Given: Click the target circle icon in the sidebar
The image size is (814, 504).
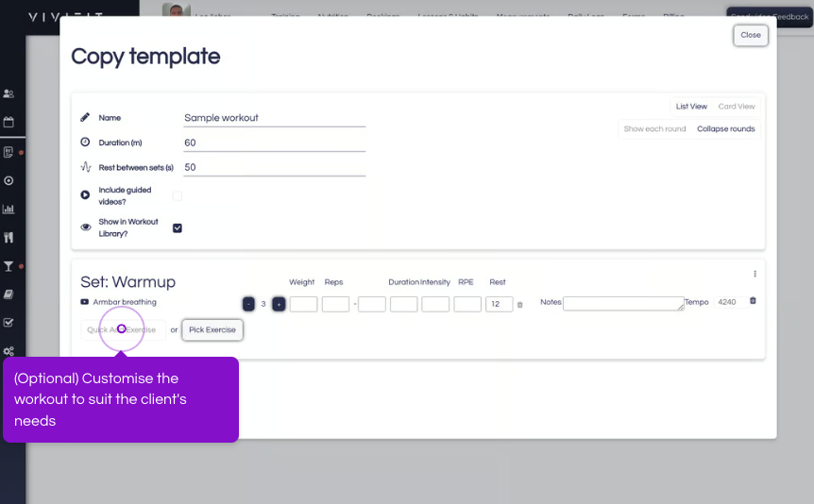Looking at the screenshot, I should click(8, 180).
